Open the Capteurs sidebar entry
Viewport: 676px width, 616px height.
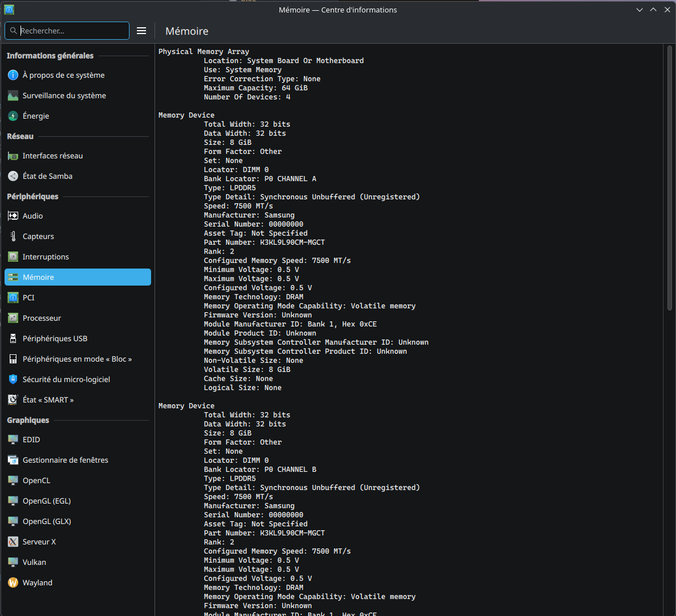click(78, 237)
